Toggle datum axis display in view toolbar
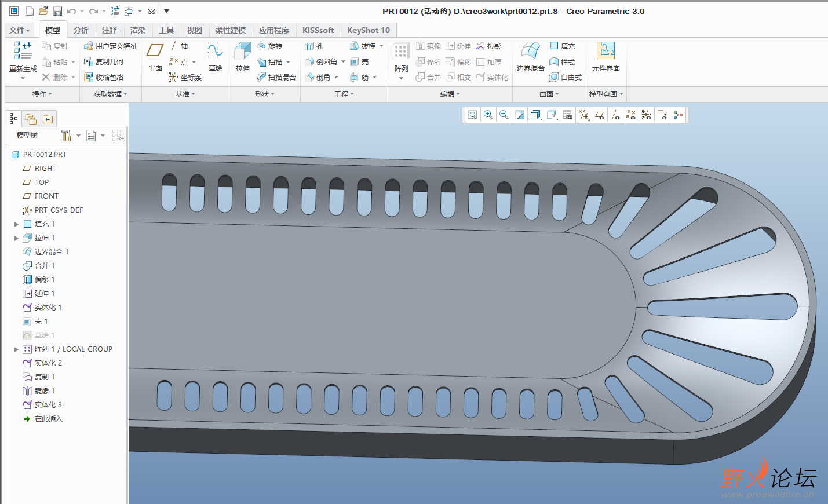Image resolution: width=828 pixels, height=504 pixels. point(615,115)
